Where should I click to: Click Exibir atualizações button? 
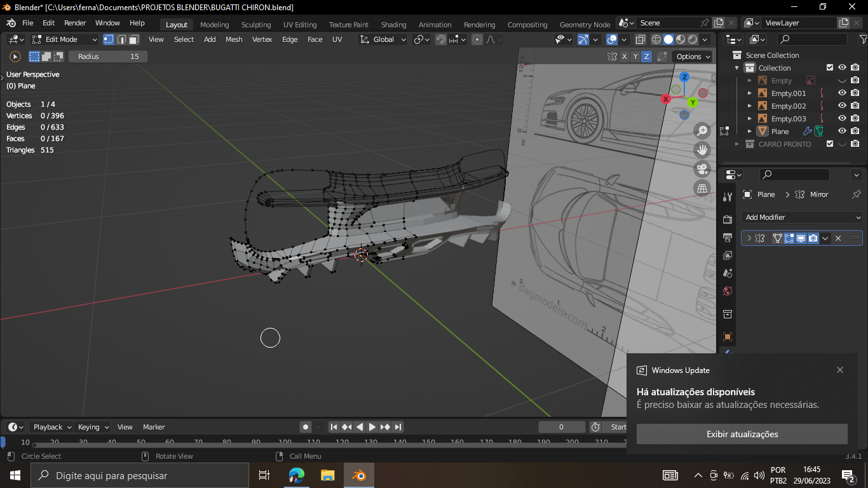coord(742,434)
